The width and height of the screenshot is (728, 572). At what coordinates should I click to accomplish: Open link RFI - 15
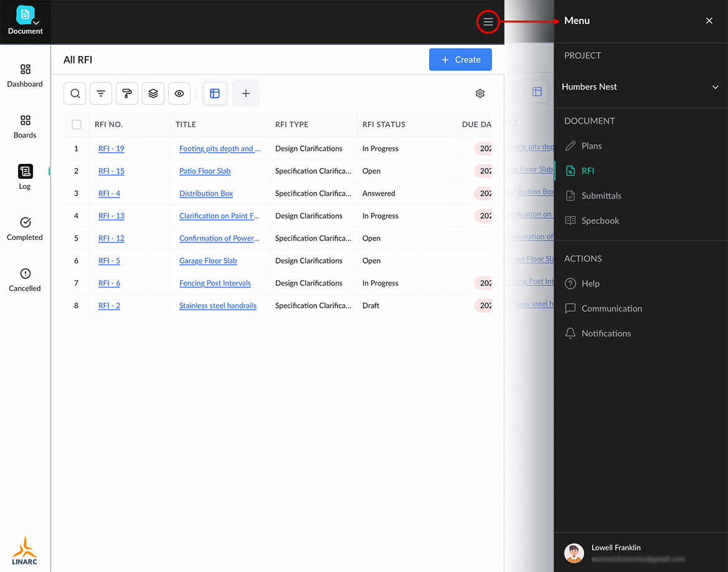coord(111,171)
